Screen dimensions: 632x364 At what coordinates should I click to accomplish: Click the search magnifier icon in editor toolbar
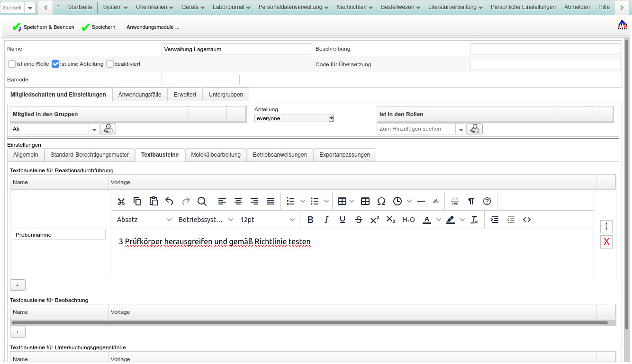[x=202, y=201]
